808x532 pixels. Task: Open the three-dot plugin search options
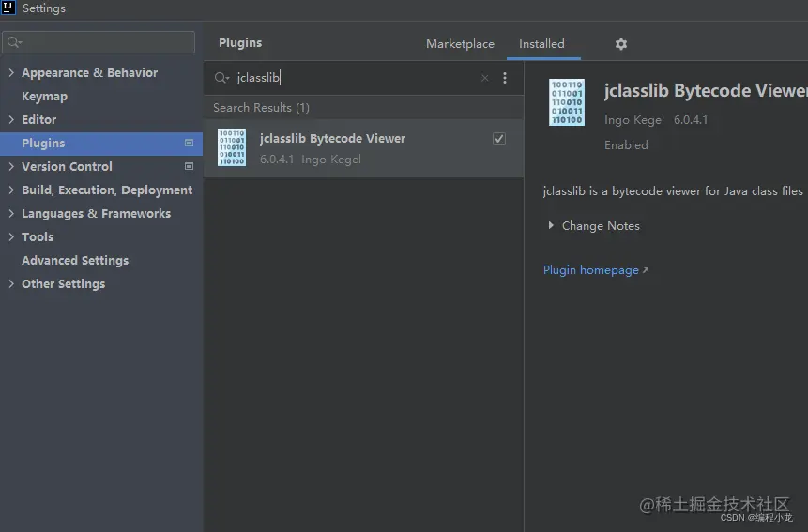(x=505, y=78)
